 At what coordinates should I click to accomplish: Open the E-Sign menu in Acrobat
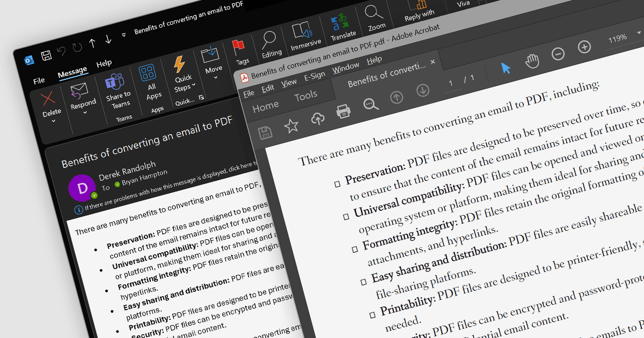[314, 76]
